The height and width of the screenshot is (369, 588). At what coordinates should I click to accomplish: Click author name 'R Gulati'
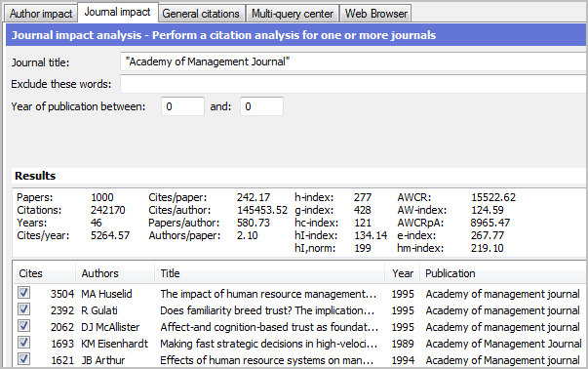(99, 310)
